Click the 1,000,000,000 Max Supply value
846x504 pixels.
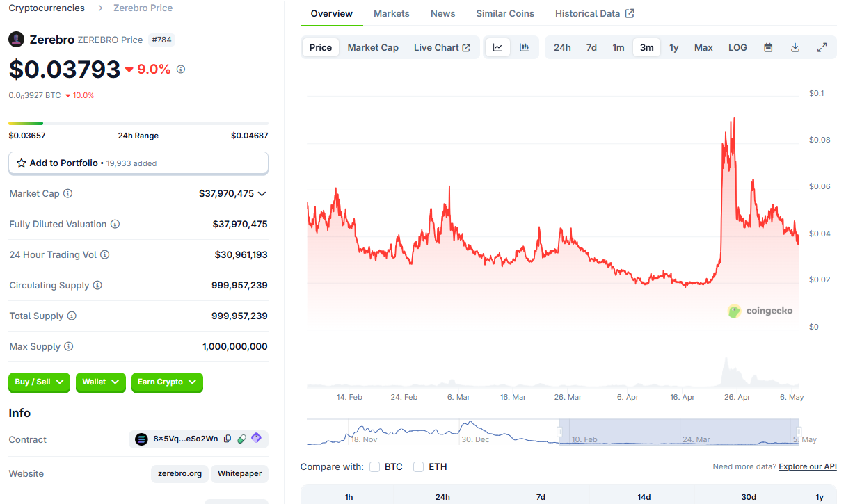tap(235, 346)
